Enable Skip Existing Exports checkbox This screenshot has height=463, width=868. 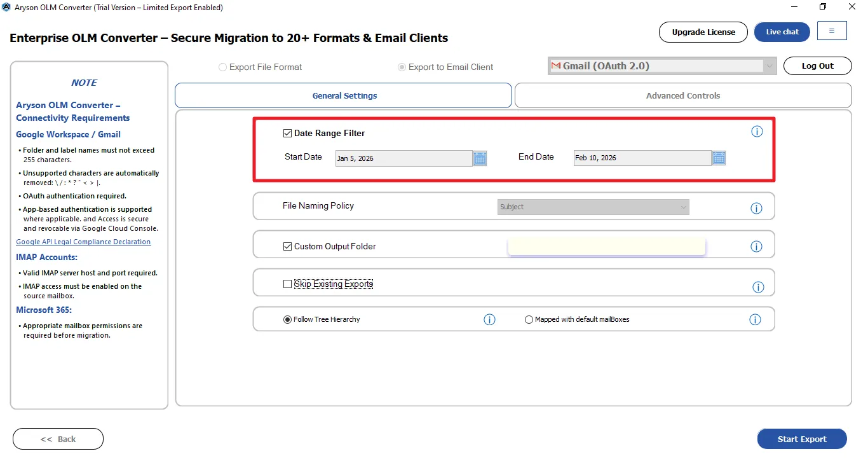pos(287,284)
